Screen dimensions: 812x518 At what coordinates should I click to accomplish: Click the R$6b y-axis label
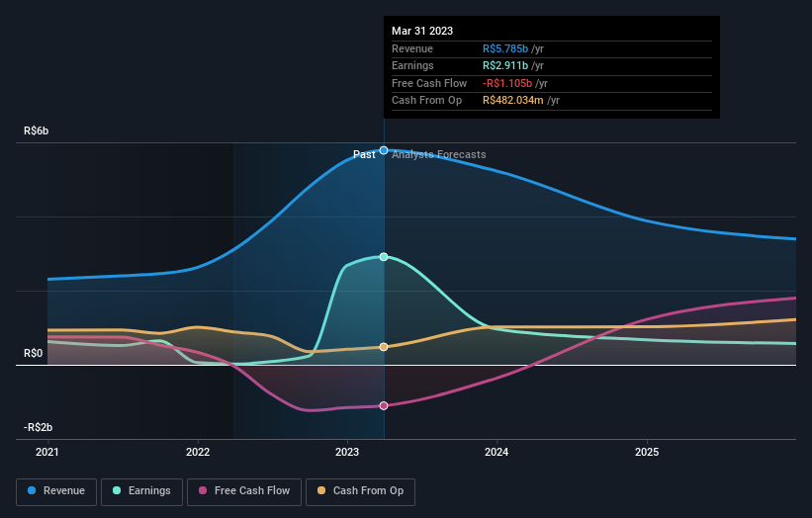[x=37, y=130]
